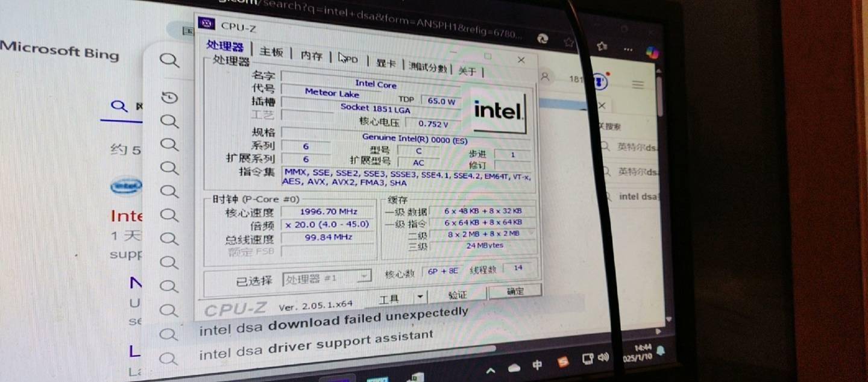Select the 显卡 tab in CPU-Z

click(x=386, y=64)
